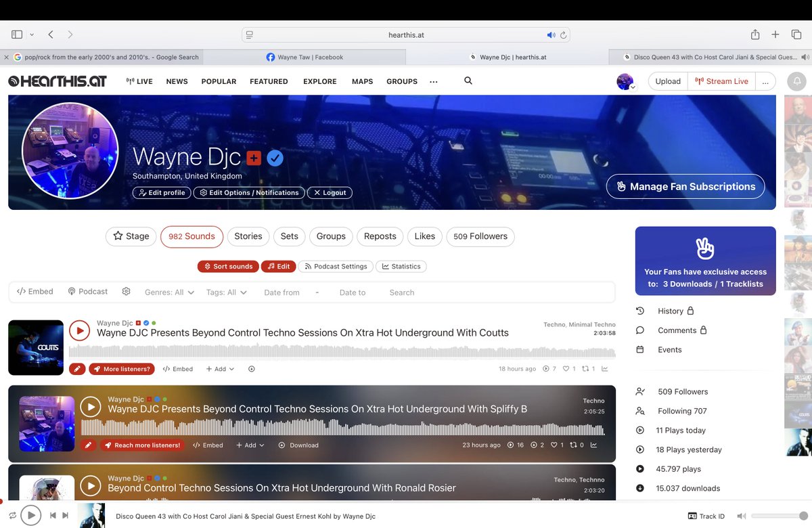Open the Likes tab

(x=425, y=236)
